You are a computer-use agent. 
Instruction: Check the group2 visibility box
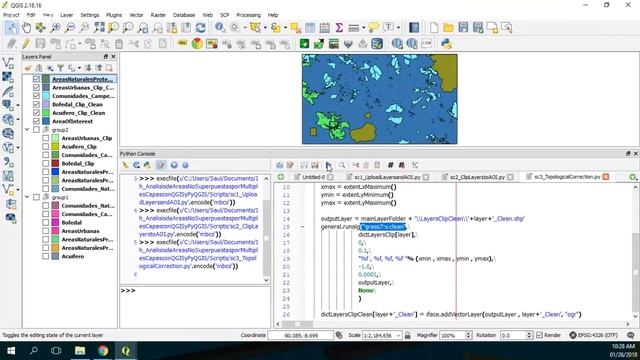click(x=36, y=129)
